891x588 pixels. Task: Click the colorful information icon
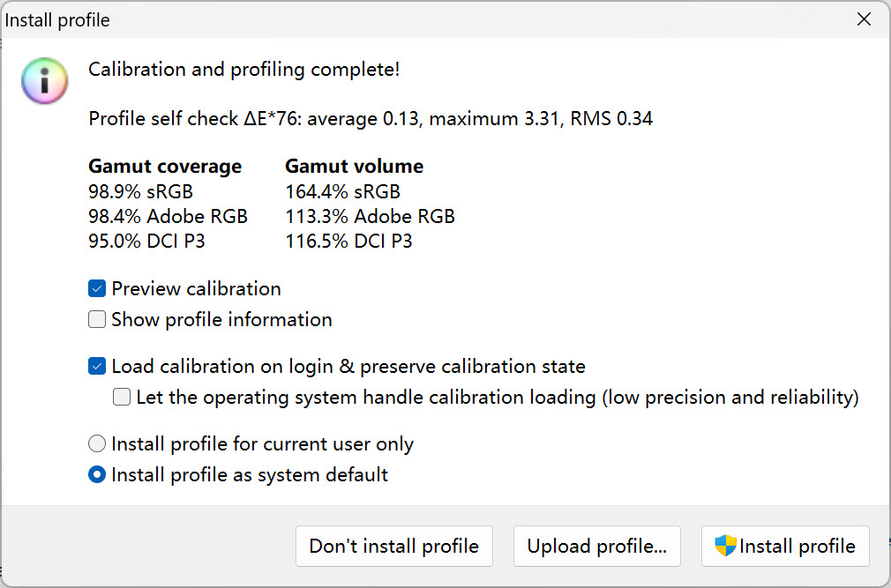[43, 81]
